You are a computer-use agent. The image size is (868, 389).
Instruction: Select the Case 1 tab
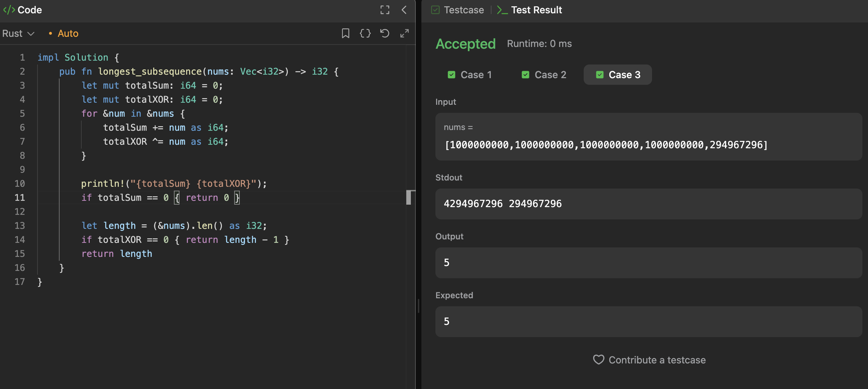pyautogui.click(x=470, y=75)
